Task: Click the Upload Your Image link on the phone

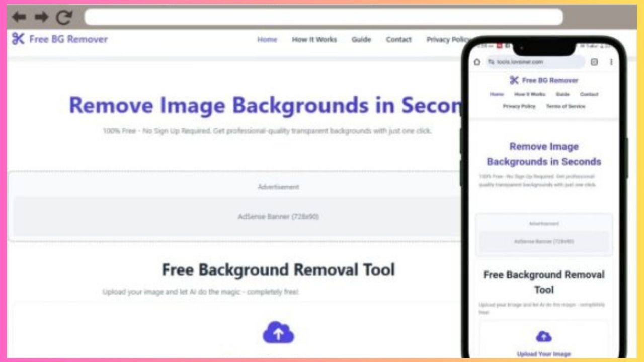Action: pyautogui.click(x=543, y=353)
